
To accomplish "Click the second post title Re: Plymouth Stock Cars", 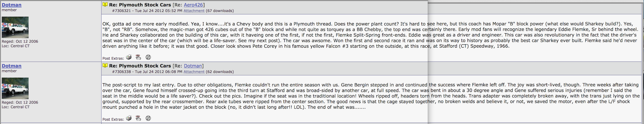I will coord(140,66).
